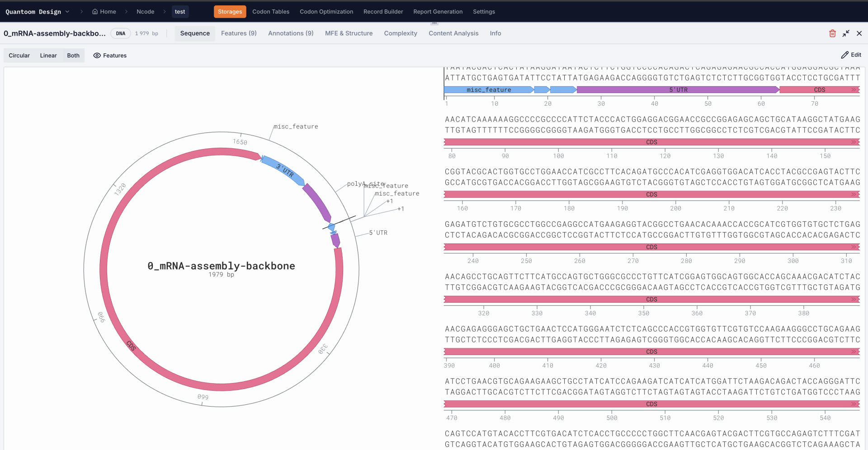Click the Home house icon in breadcrumb
The image size is (868, 450).
pos(95,12)
